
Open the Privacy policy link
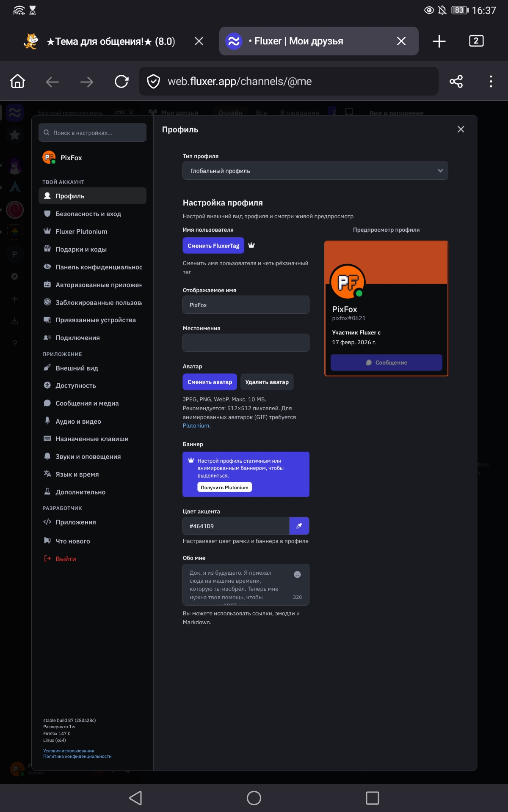[77, 757]
